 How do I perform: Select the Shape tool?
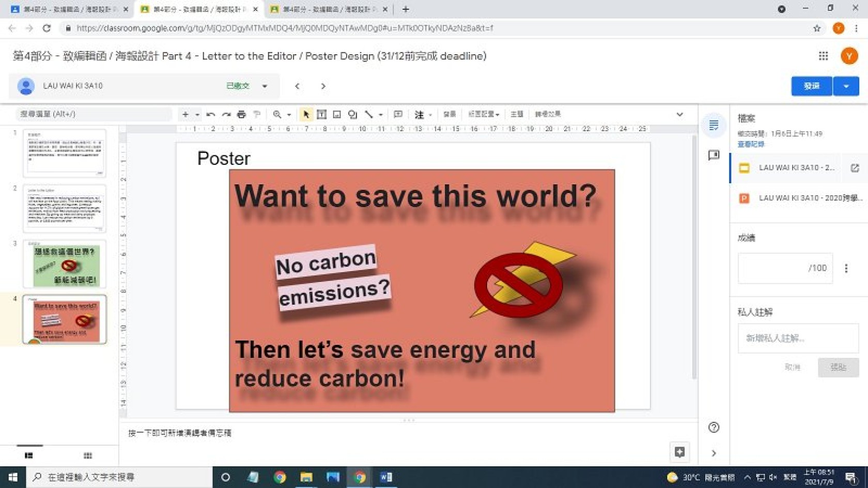(x=352, y=114)
